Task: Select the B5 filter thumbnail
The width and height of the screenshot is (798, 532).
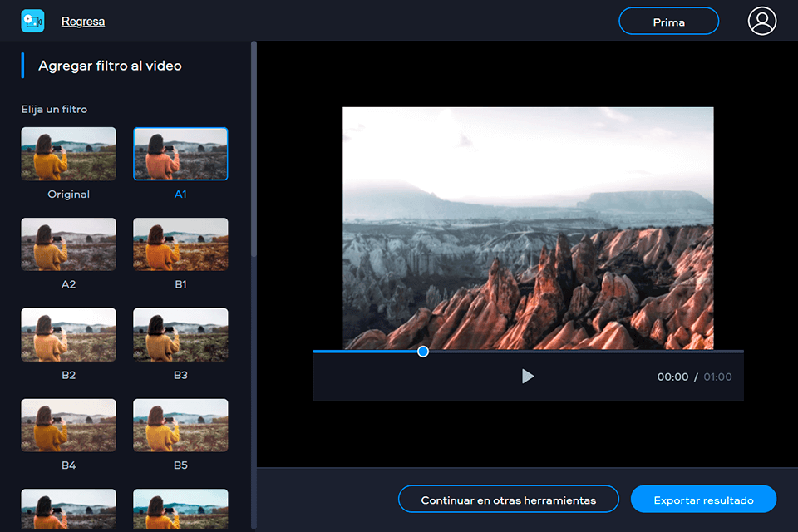Action: coord(180,425)
